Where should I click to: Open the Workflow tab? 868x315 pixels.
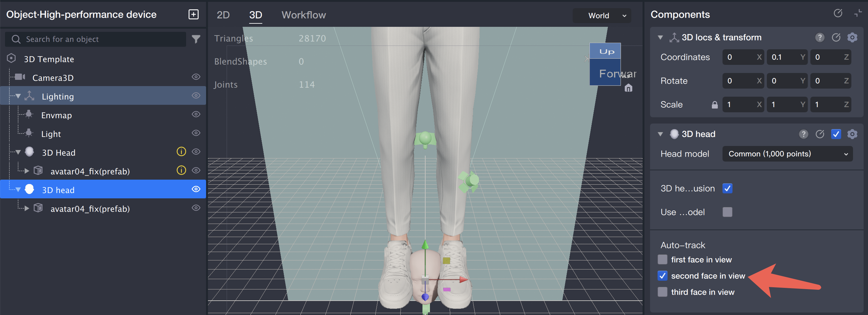[x=303, y=15]
